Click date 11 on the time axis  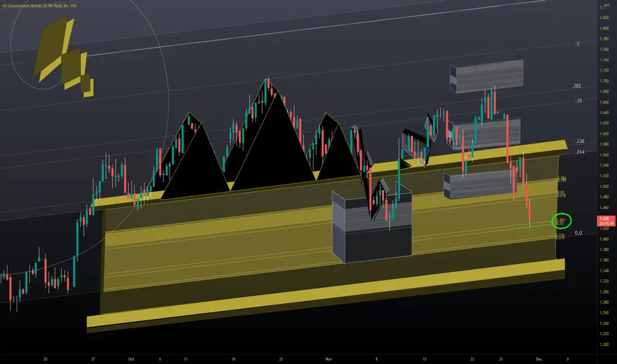click(185, 359)
